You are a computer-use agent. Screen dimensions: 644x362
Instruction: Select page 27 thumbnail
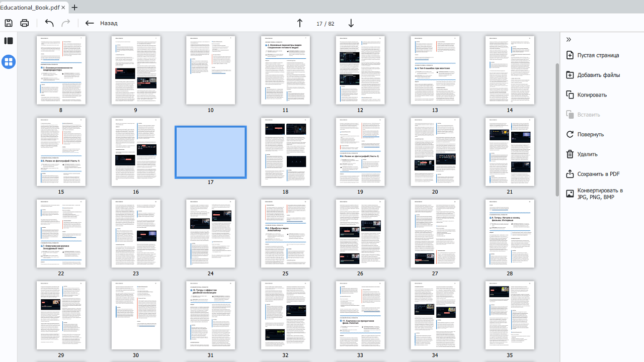pyautogui.click(x=435, y=233)
